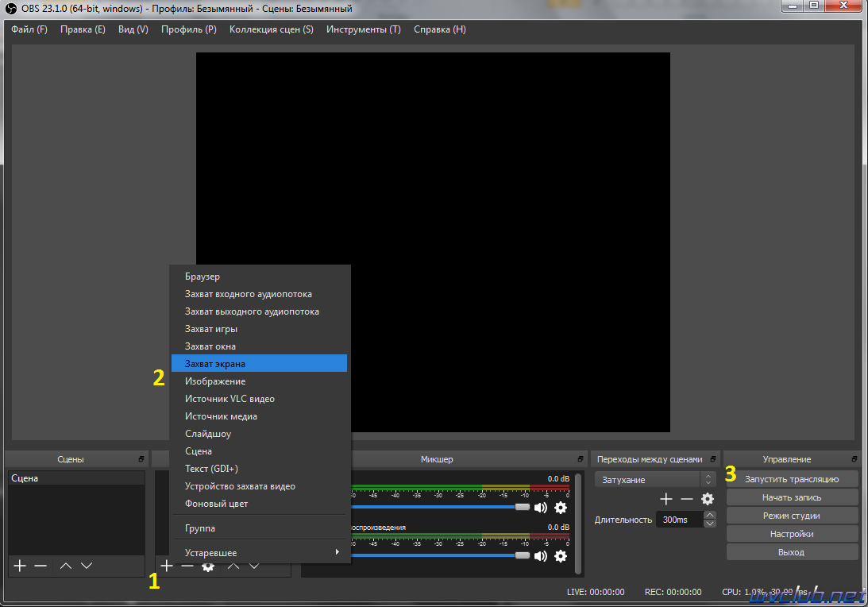Mute the first mixer channel speaker
The image size is (868, 607).
click(x=540, y=508)
